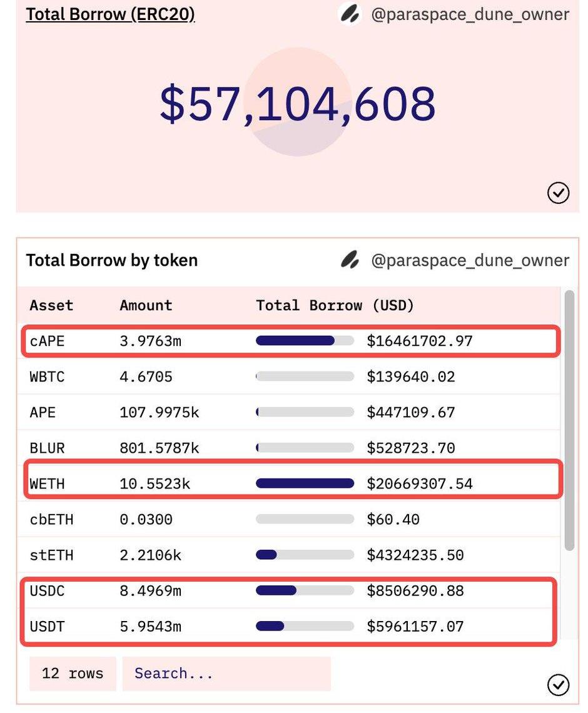Click the Search input field
Viewport: 588px width, 713px height.
(226, 674)
